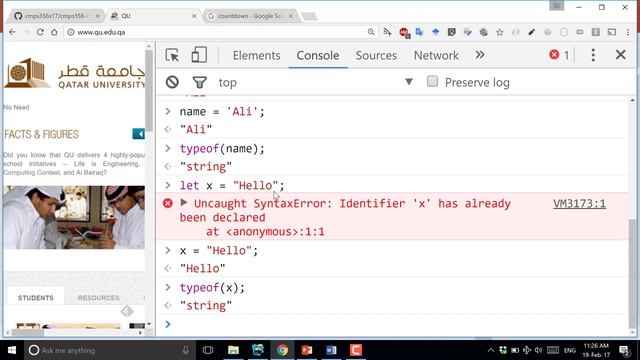Open the red Camtasia taskbar icon
The image size is (640, 360).
(x=356, y=350)
